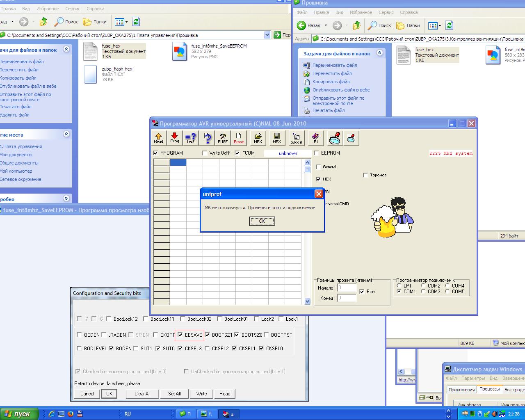The height and width of the screenshot is (420, 525).
Task: Save HEX file with floppy icon
Action: coord(277,138)
